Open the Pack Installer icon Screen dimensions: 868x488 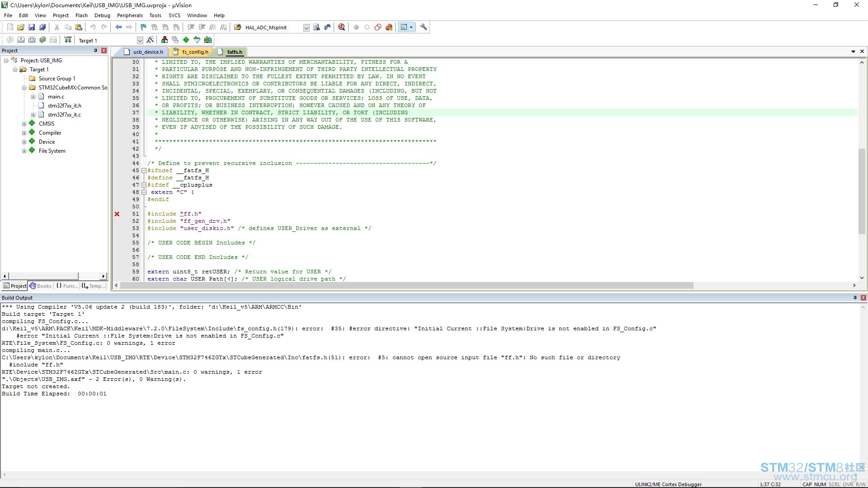(x=208, y=40)
